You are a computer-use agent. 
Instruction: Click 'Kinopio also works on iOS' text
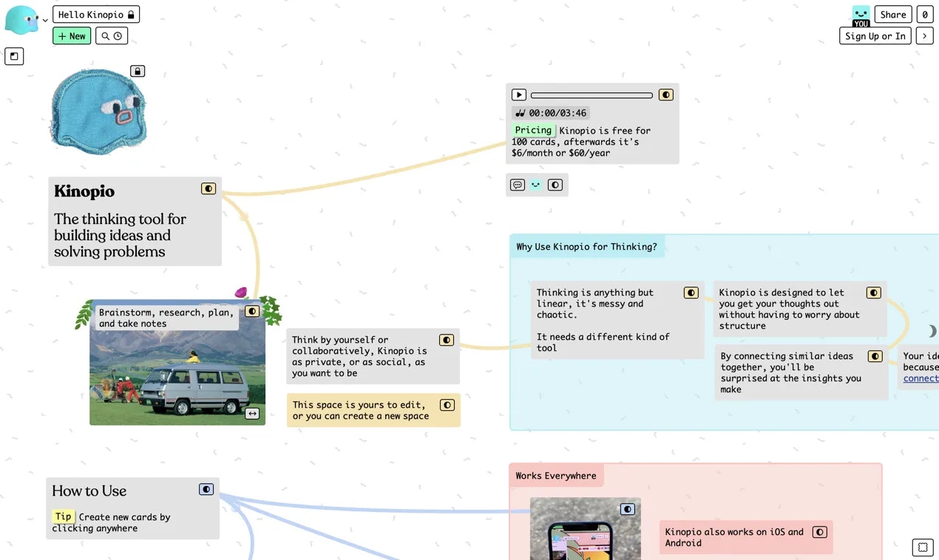pyautogui.click(x=734, y=537)
